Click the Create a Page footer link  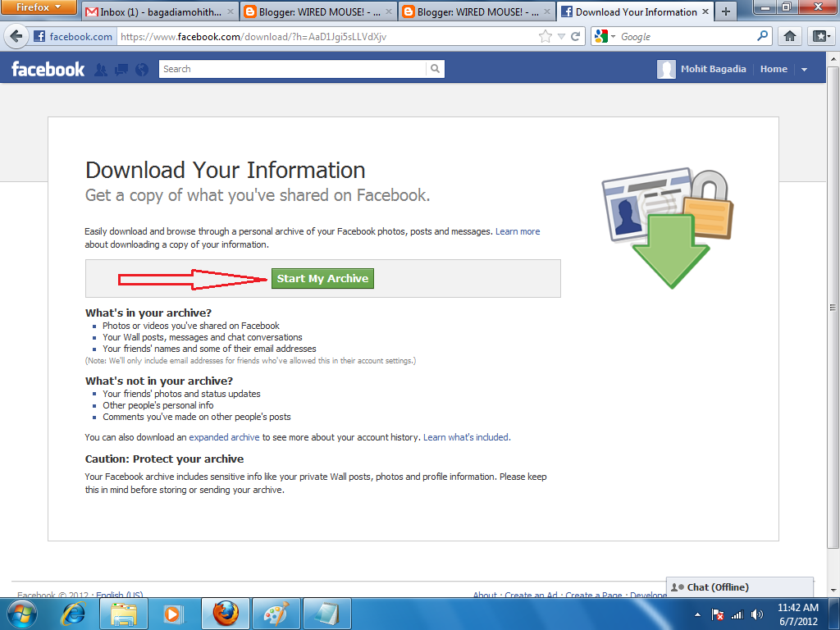point(594,594)
